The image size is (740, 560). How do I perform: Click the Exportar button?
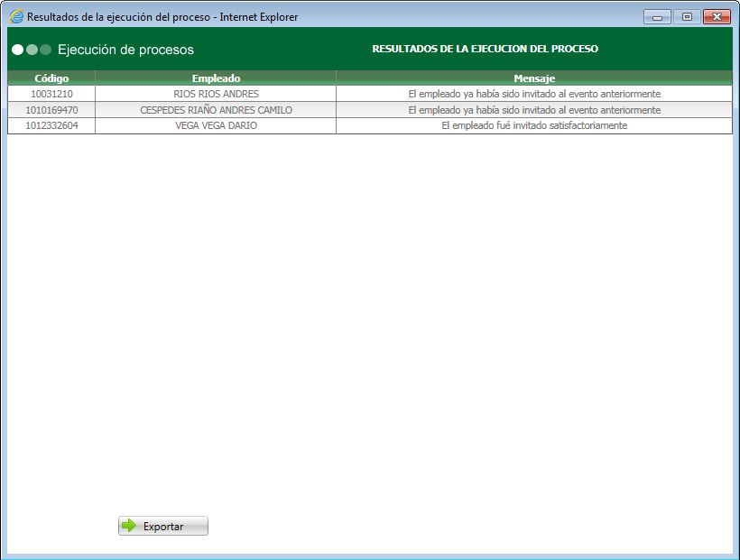[162, 526]
